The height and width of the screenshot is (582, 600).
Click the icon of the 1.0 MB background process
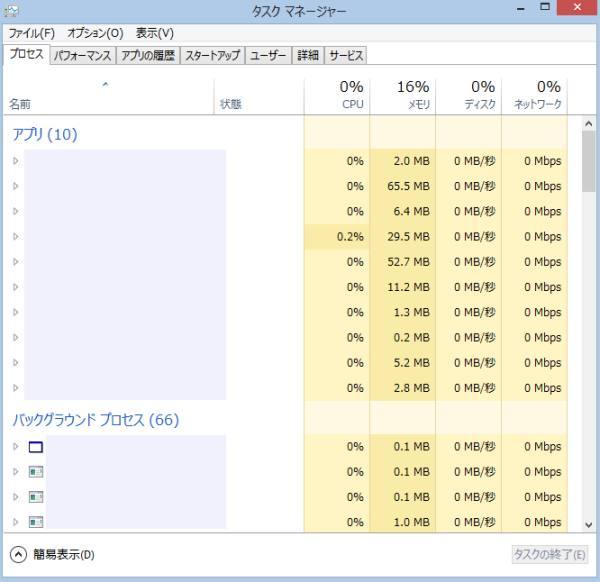36,522
